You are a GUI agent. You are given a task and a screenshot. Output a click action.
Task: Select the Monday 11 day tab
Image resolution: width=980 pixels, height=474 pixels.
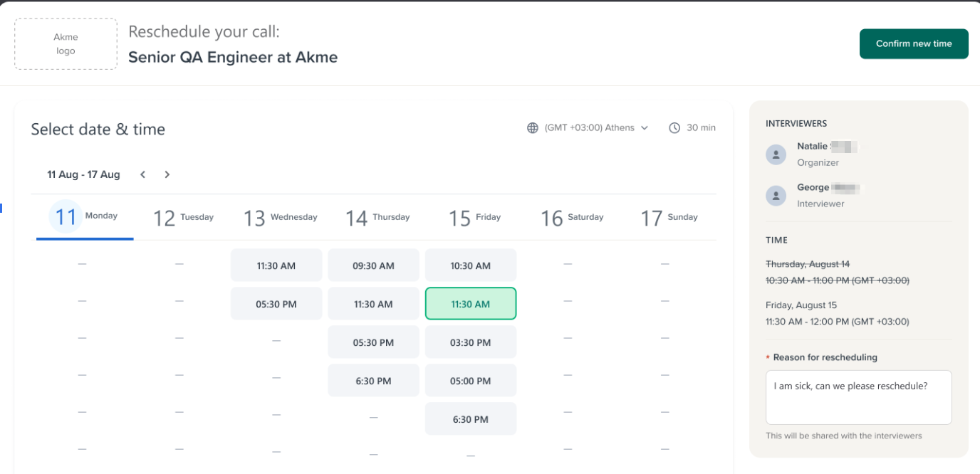click(84, 217)
